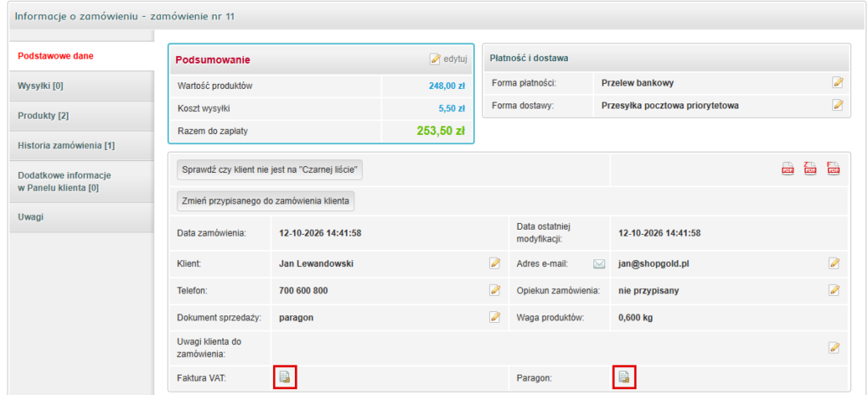Edit Uwagi klienta do zamówienia with its pencil icon

click(834, 348)
